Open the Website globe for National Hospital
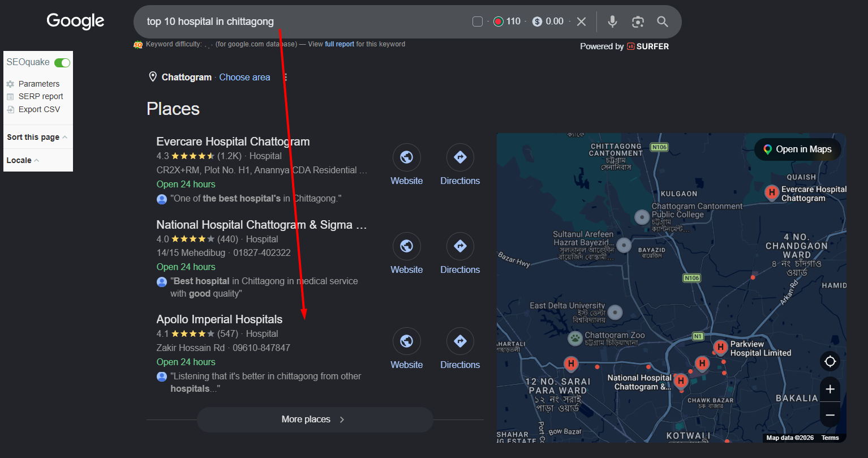The width and height of the screenshot is (868, 458). click(407, 246)
